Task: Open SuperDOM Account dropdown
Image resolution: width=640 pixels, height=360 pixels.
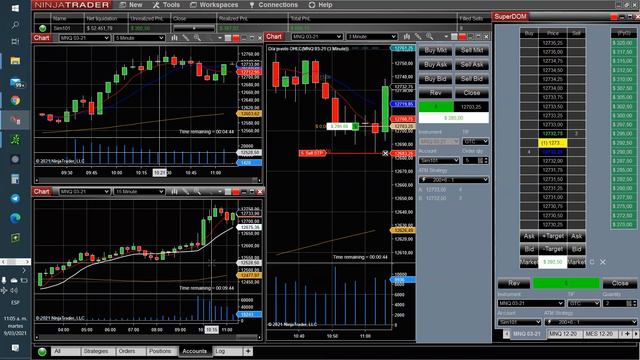Action: coord(519,322)
